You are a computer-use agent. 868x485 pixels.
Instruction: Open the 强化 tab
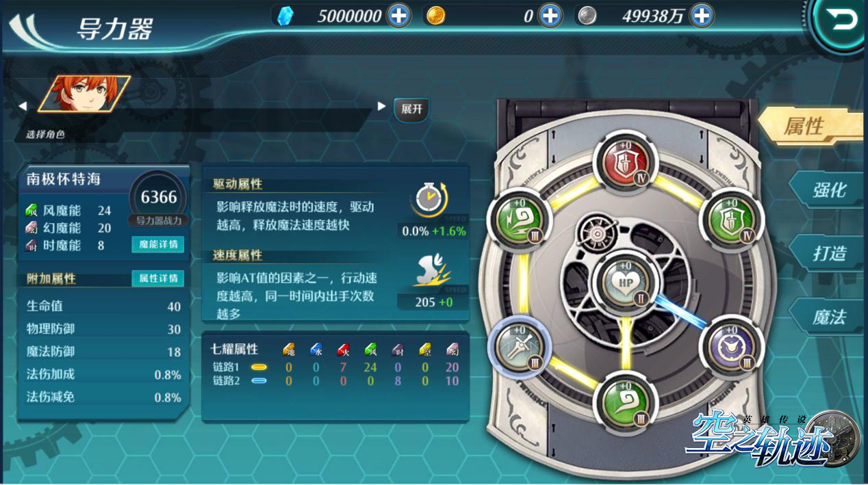[828, 189]
